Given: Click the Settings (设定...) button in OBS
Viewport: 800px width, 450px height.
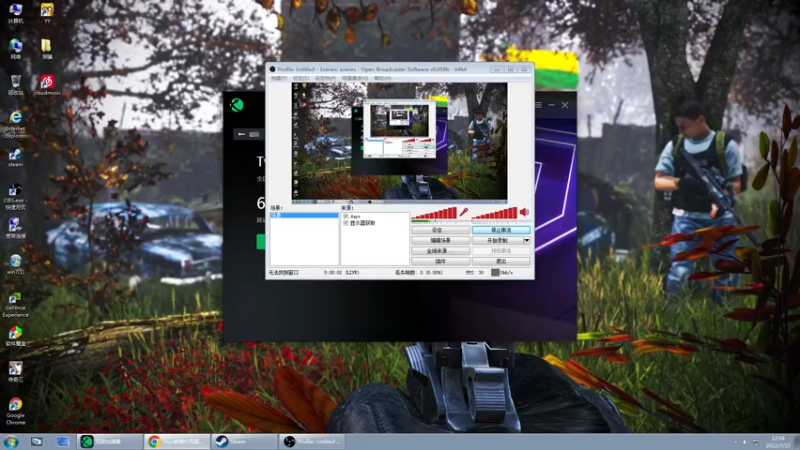Looking at the screenshot, I should coord(440,230).
